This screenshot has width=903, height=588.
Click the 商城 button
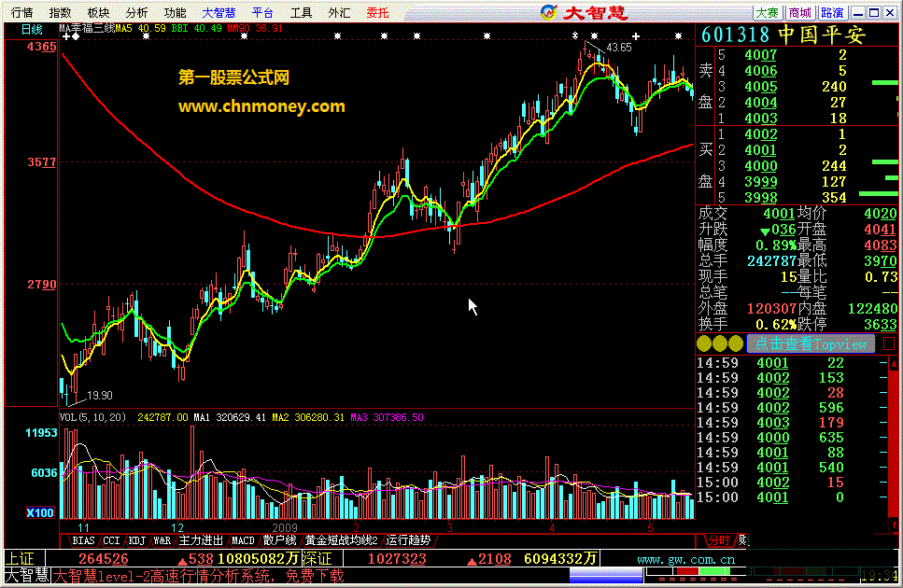pos(800,13)
